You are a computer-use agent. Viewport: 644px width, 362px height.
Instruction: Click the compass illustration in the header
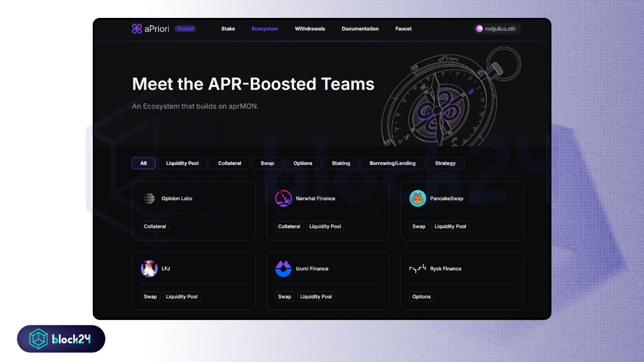(450, 97)
